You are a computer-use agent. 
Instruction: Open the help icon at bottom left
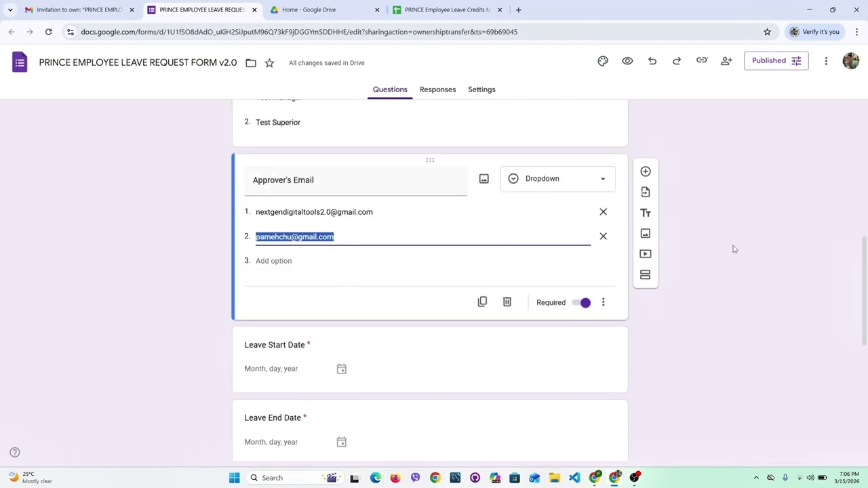click(x=14, y=453)
